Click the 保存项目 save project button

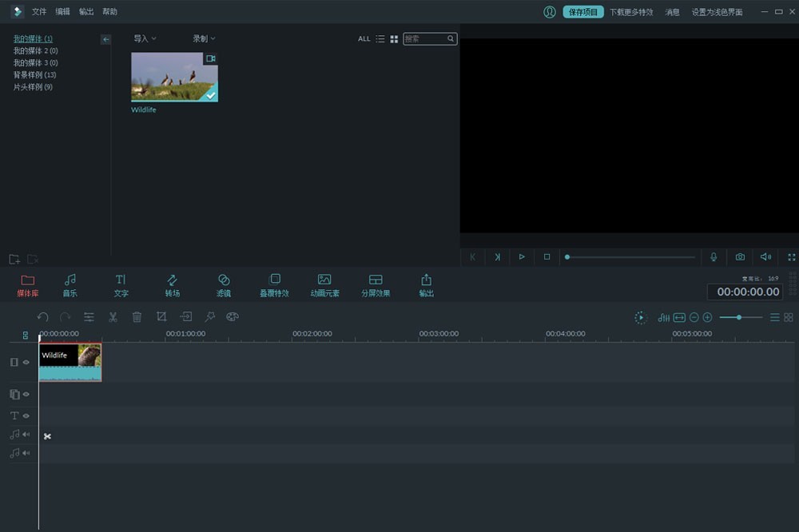[583, 12]
